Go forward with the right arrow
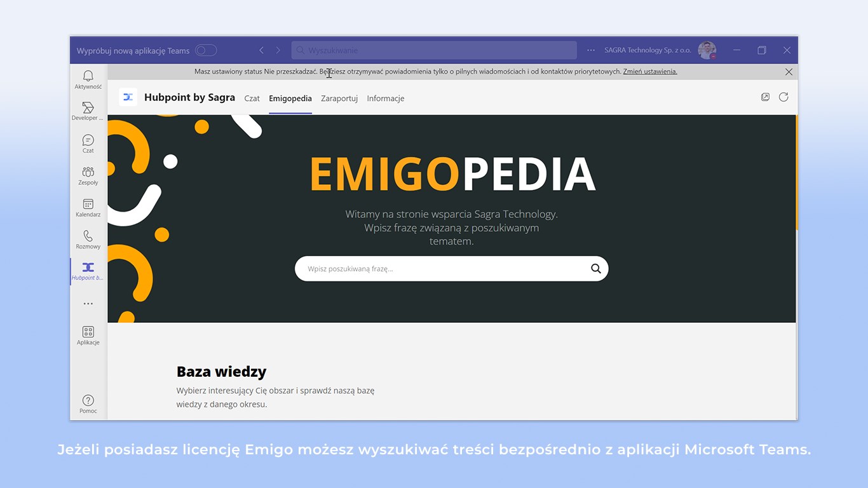 pyautogui.click(x=278, y=50)
